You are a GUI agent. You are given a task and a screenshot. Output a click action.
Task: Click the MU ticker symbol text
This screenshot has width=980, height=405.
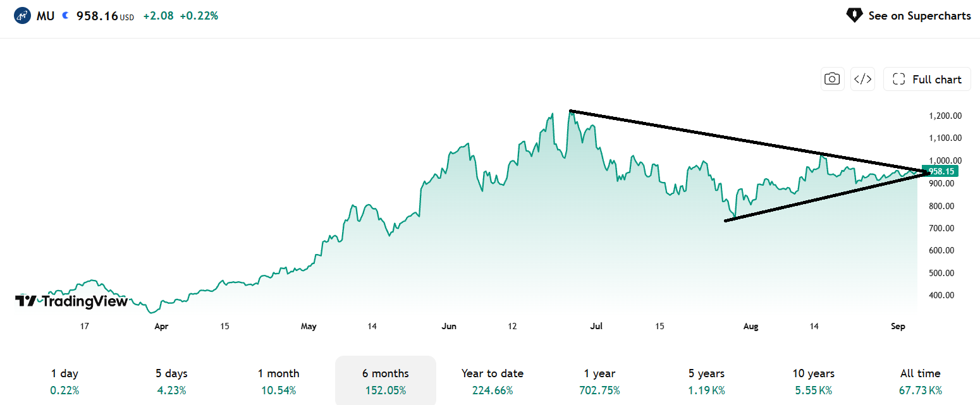pyautogui.click(x=46, y=16)
